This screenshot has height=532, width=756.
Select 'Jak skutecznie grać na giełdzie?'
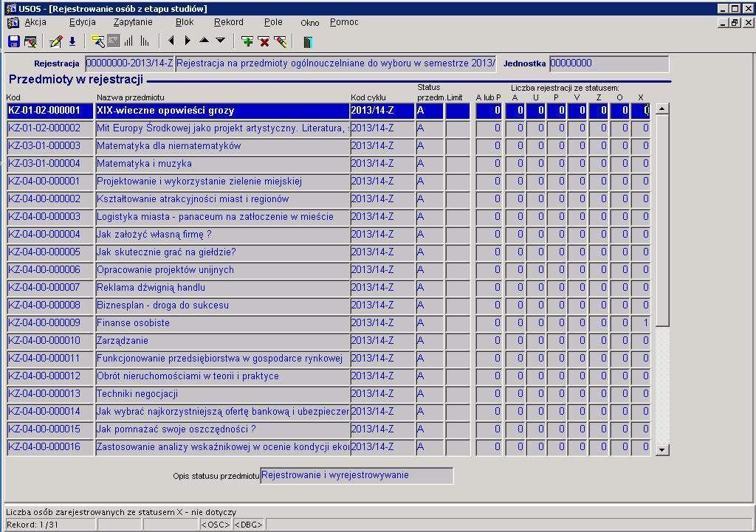(222, 252)
